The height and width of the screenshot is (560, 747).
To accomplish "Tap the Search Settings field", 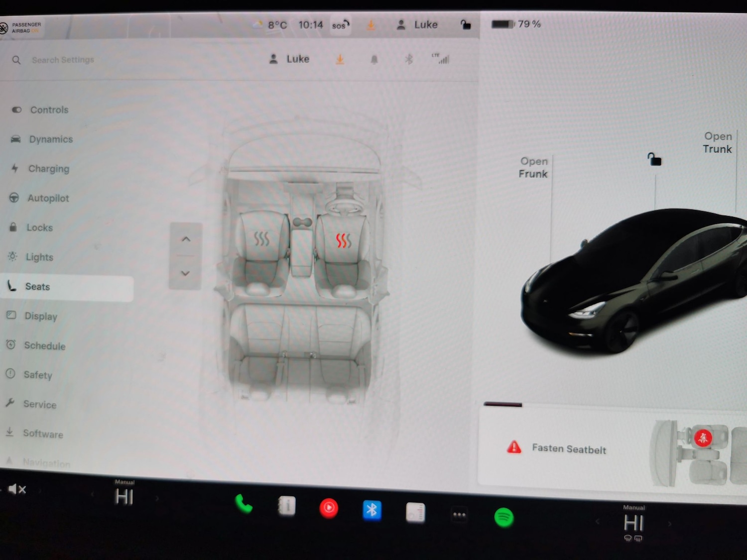I will (x=63, y=60).
